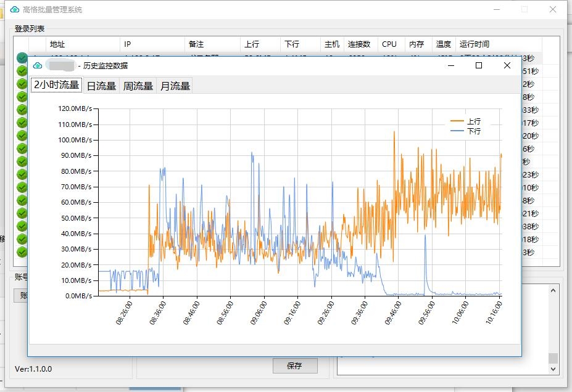Image resolution: width=572 pixels, height=392 pixels.
Task: Show the 月流量 tab
Action: [x=175, y=86]
